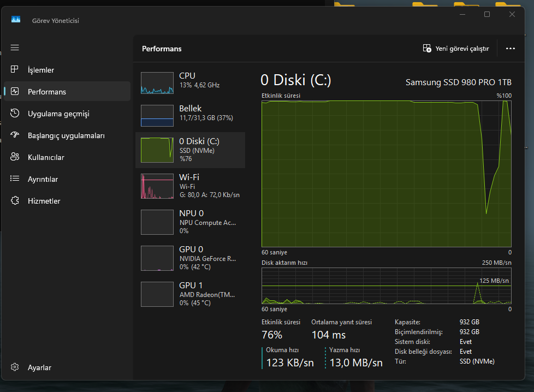The width and height of the screenshot is (534, 392).
Task: Show the CPU performance graph thumbnail
Action: [157, 83]
